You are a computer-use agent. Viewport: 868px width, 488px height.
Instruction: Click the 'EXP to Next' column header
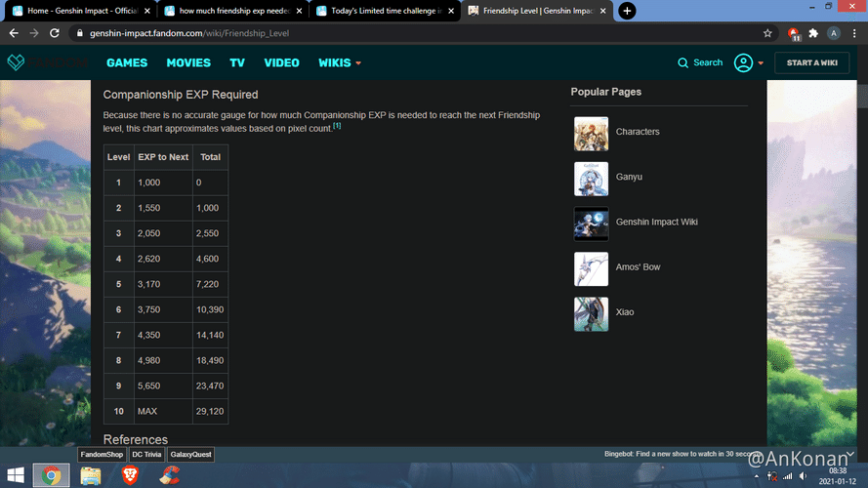(x=163, y=157)
